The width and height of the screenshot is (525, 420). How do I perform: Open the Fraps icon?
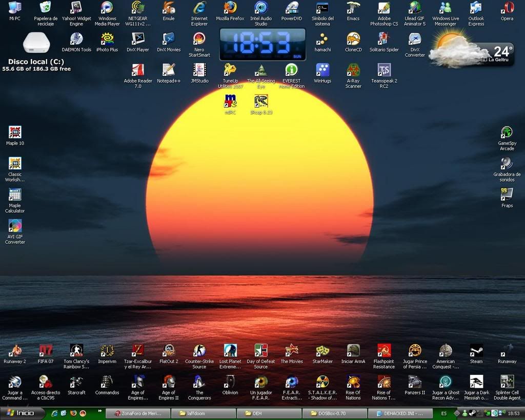click(x=507, y=195)
